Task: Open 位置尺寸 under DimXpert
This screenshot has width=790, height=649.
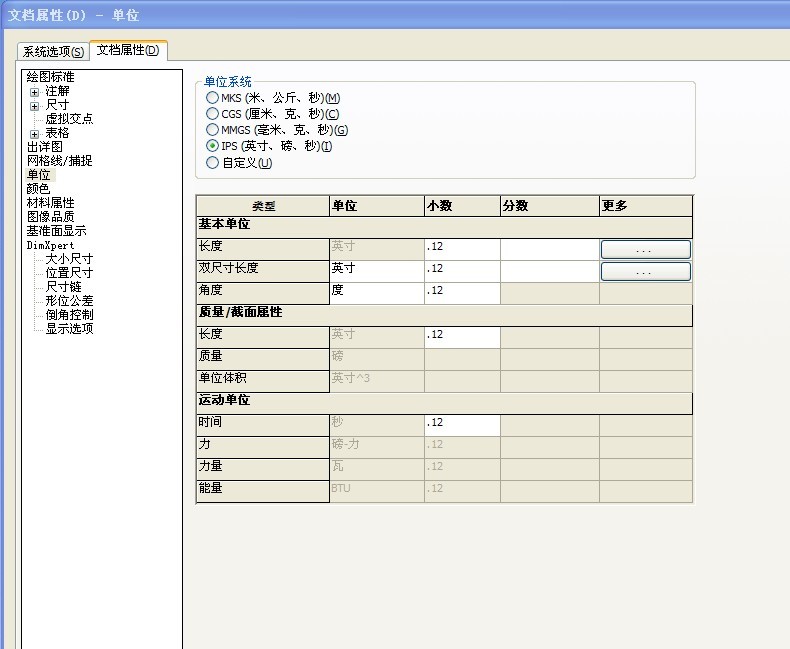Action: click(69, 273)
